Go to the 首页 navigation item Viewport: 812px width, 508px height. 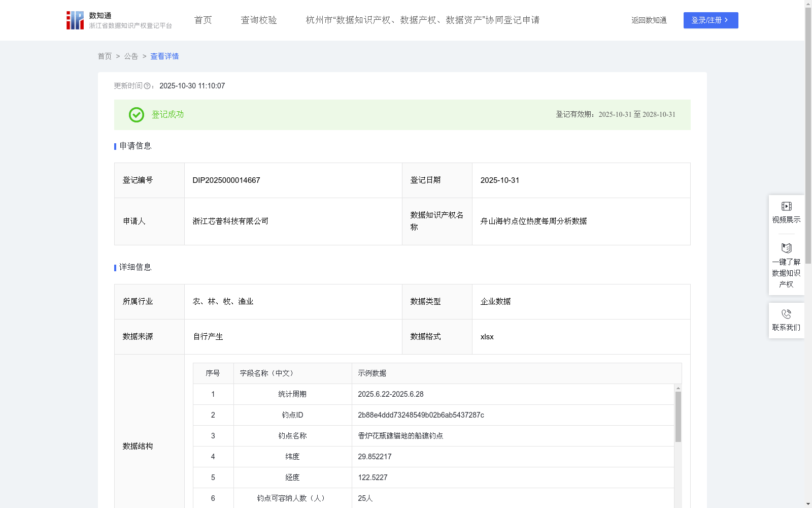[203, 20]
